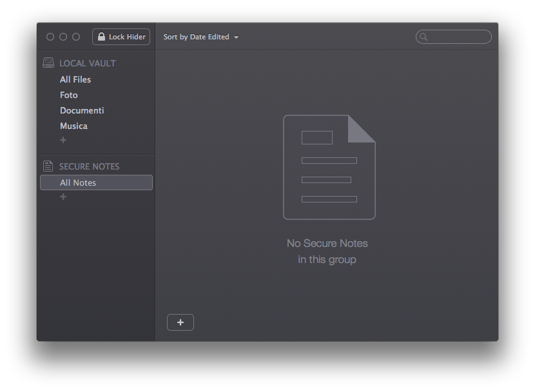Select All Notes in the sidebar
The image size is (535, 392).
click(x=96, y=182)
